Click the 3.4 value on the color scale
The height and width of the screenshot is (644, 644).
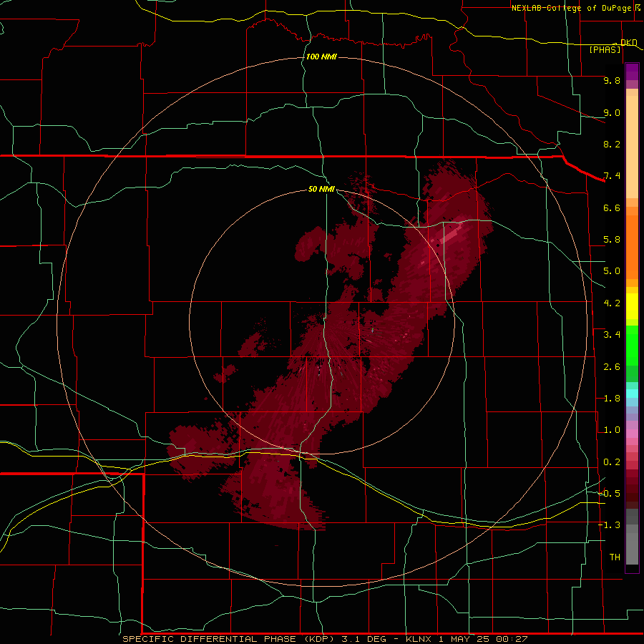pos(612,335)
